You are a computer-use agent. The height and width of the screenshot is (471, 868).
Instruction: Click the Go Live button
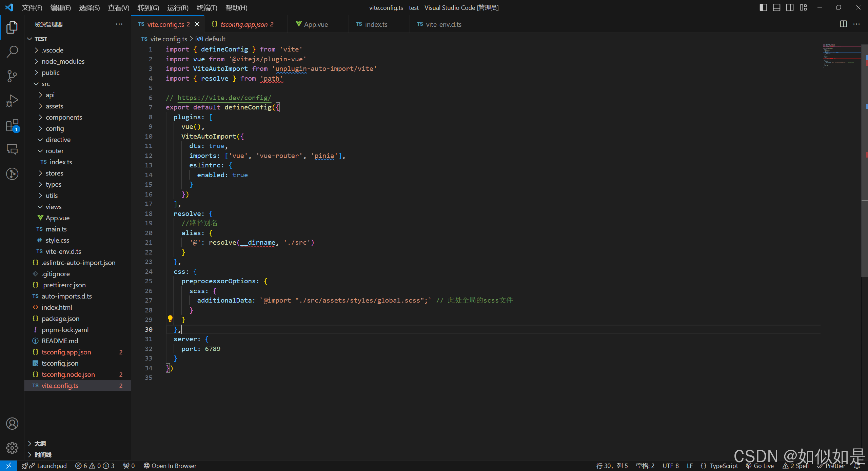760,466
